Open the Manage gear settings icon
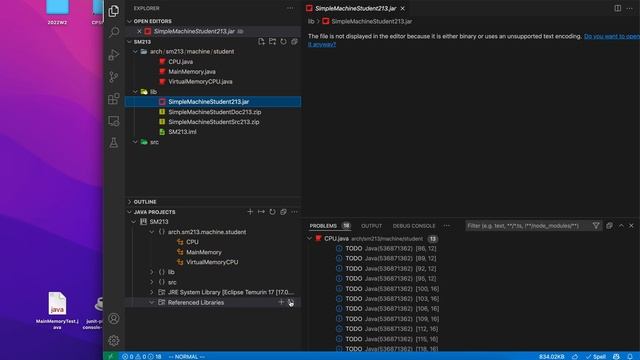 (114, 340)
